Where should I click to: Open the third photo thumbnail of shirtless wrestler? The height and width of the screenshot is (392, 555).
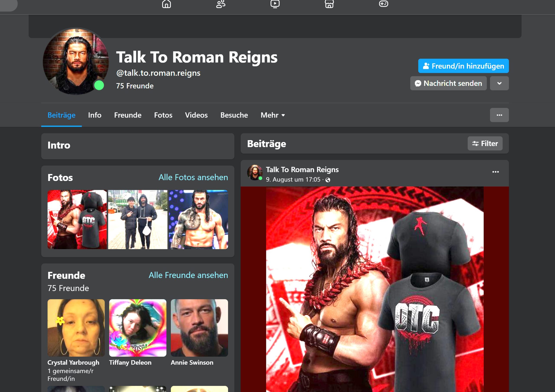click(198, 219)
